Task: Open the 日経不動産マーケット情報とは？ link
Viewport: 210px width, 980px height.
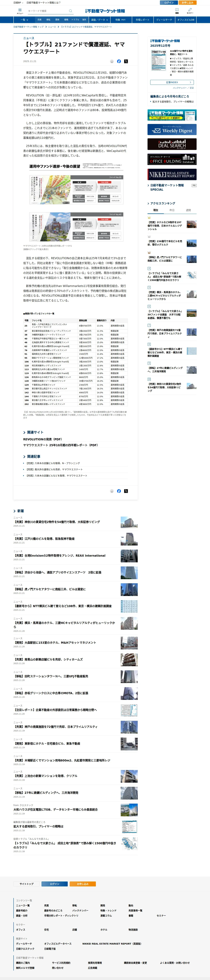Action: [x=44, y=3]
